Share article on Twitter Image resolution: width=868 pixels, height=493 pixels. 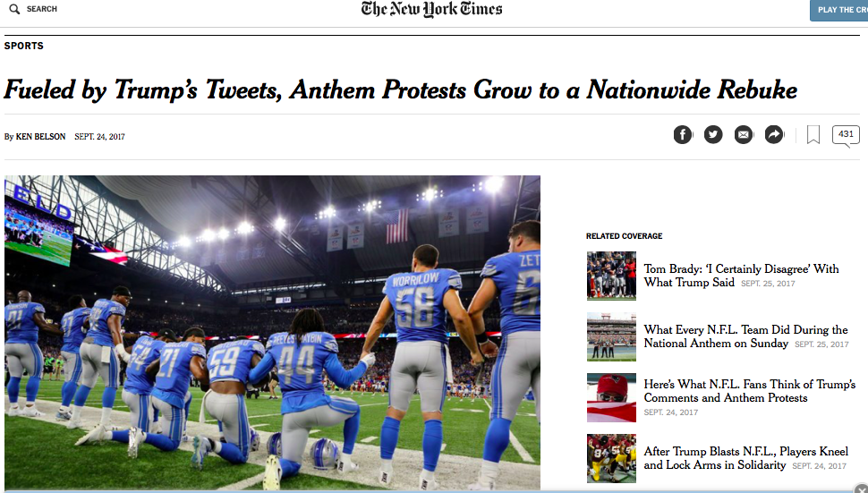pyautogui.click(x=713, y=134)
